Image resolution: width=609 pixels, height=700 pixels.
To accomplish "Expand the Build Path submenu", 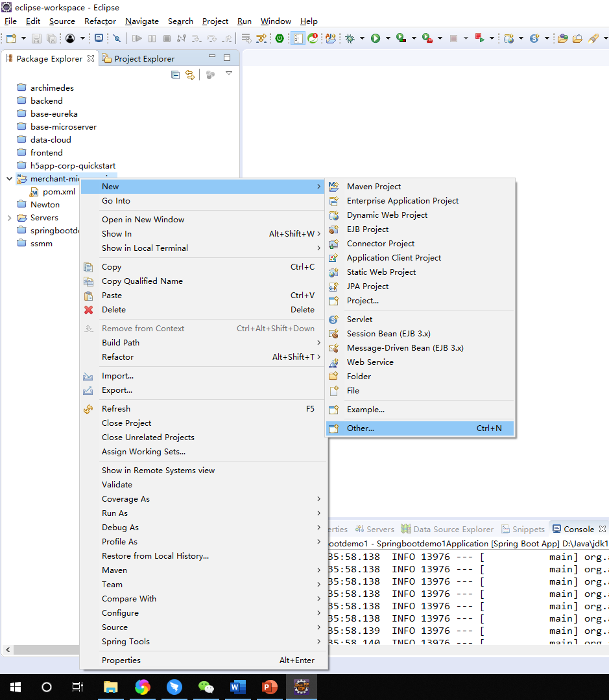I will point(204,342).
